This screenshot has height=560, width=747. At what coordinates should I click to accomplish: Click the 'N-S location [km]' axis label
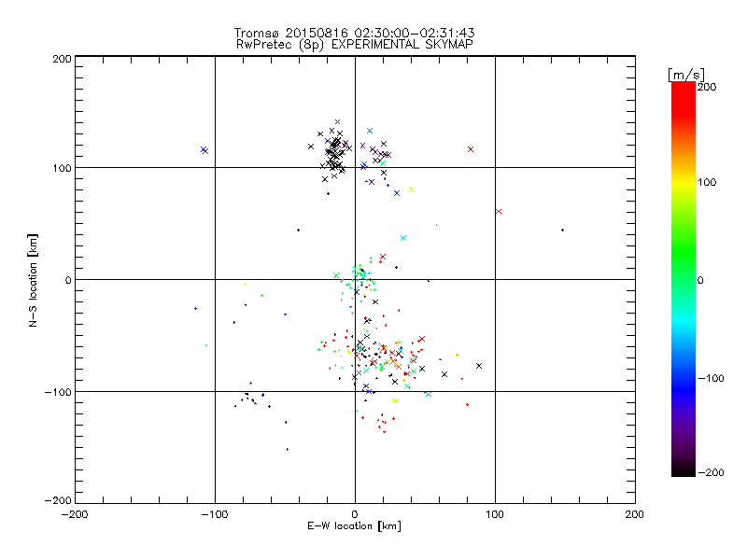(33, 281)
